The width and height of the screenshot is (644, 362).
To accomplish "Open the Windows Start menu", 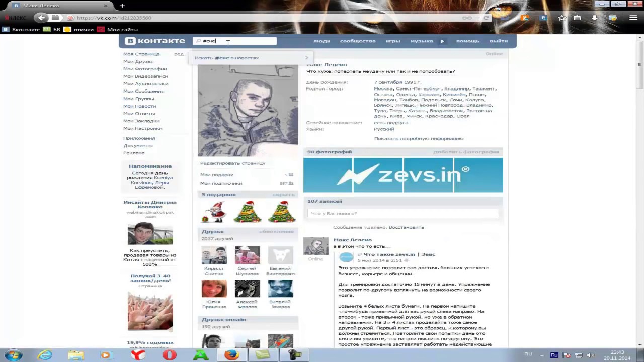I will click(x=13, y=355).
